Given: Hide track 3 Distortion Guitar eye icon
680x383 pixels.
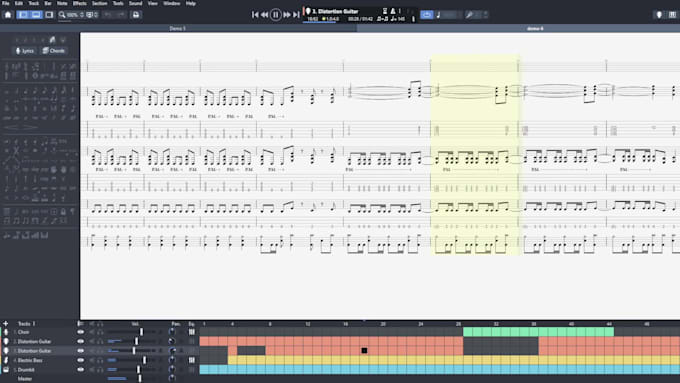Looking at the screenshot, I should pos(81,351).
